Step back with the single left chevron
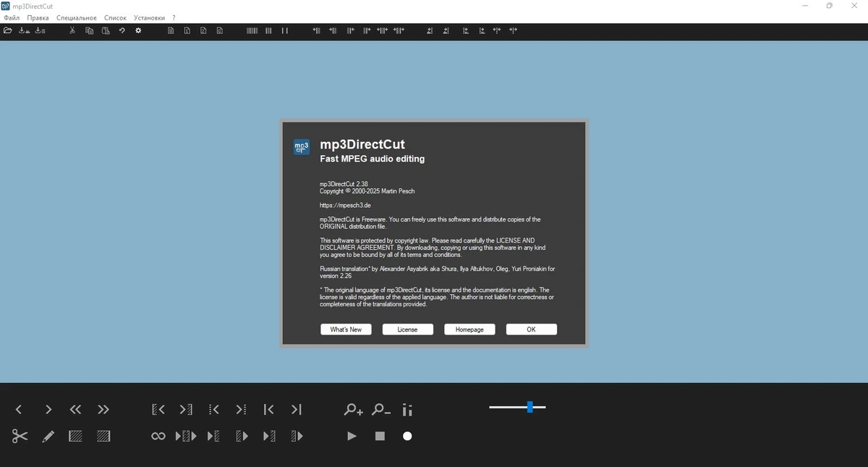The width and height of the screenshot is (868, 467). point(19,410)
